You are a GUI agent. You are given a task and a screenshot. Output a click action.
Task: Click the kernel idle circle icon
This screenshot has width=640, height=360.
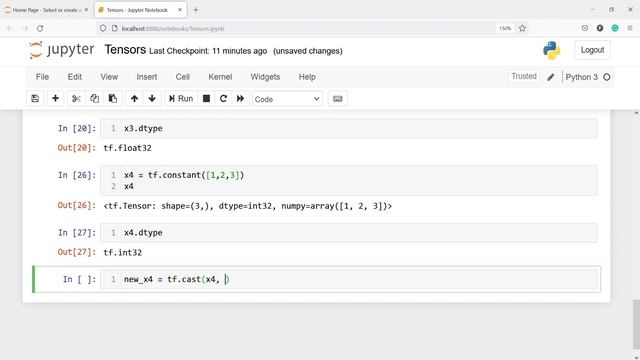[607, 77]
